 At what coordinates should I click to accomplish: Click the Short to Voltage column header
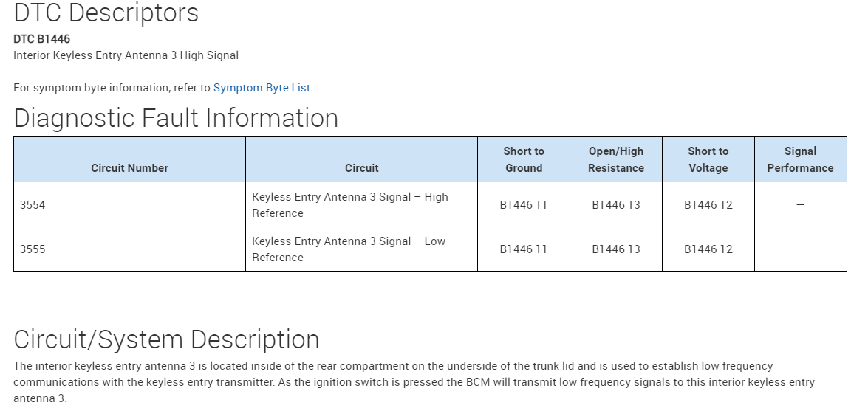click(708, 159)
